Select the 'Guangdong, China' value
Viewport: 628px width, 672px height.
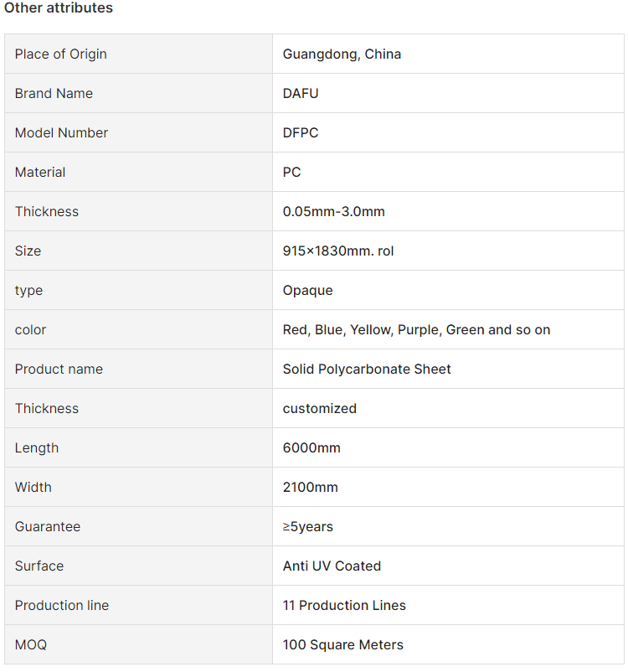click(342, 54)
